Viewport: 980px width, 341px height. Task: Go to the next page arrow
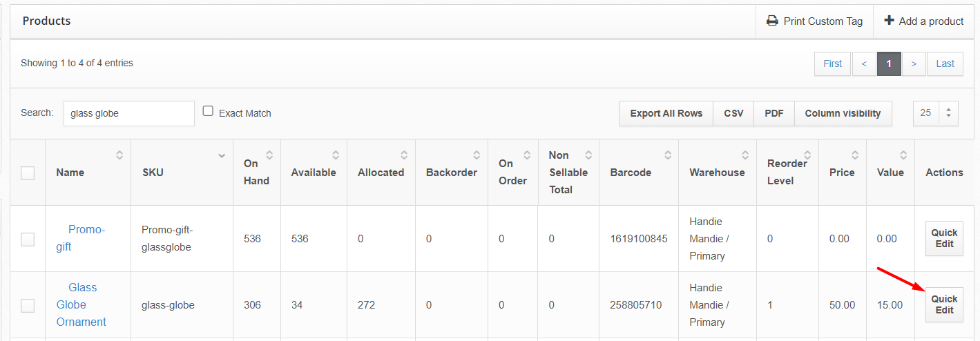click(x=914, y=64)
